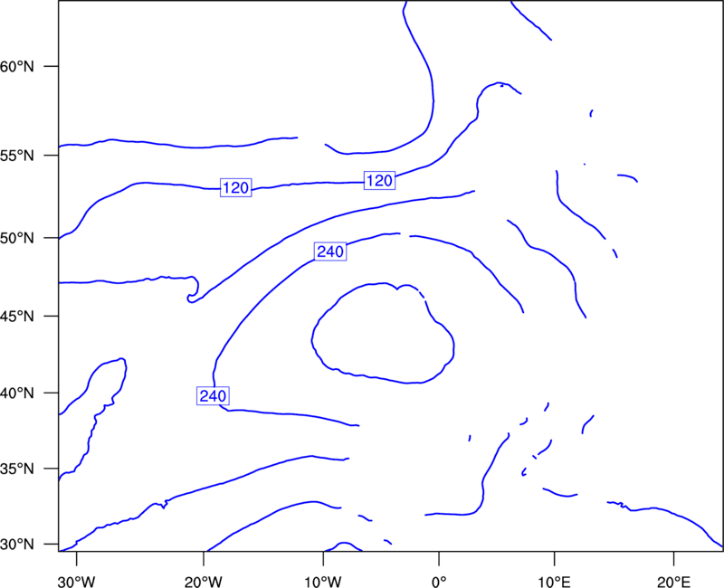Click the 40°N latitude label
The image size is (724, 588).
click(x=17, y=394)
